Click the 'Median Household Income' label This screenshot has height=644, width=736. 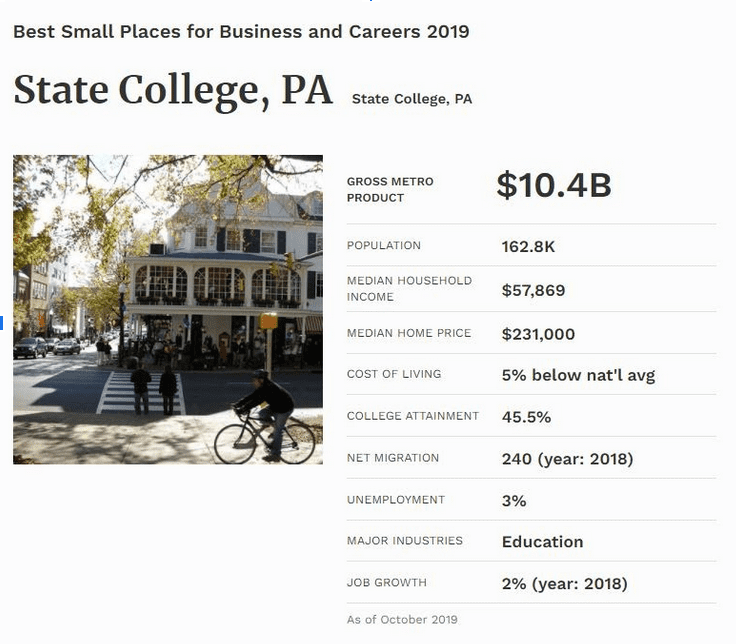(409, 289)
